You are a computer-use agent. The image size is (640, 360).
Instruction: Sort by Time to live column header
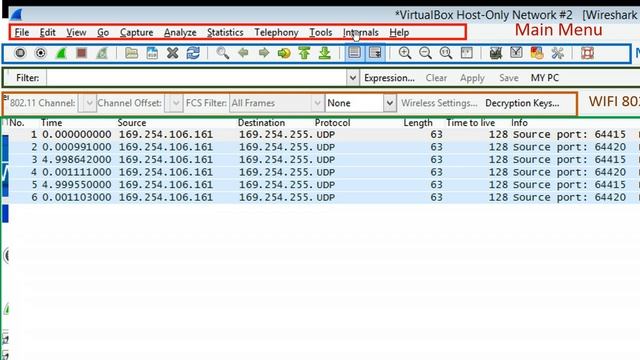(x=470, y=122)
